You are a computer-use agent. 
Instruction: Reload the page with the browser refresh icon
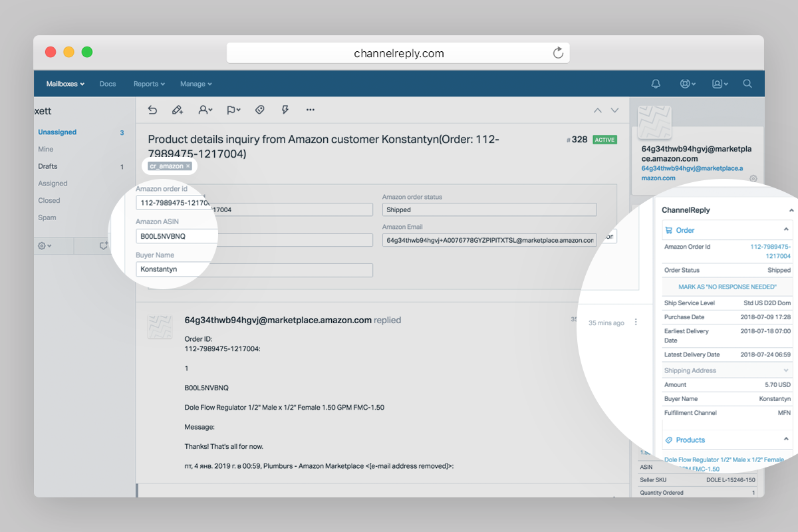tap(558, 53)
